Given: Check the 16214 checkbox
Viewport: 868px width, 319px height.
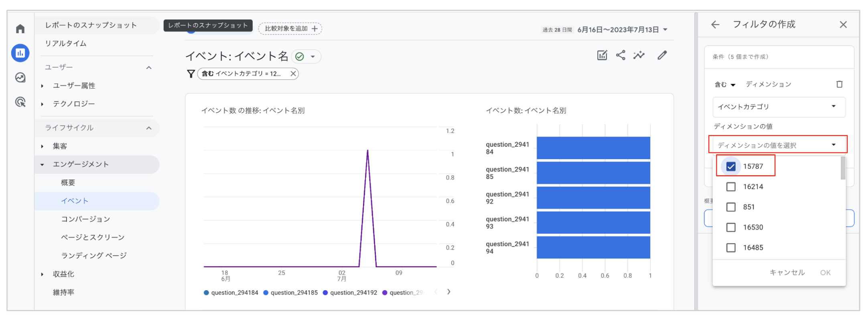Looking at the screenshot, I should pyautogui.click(x=731, y=187).
